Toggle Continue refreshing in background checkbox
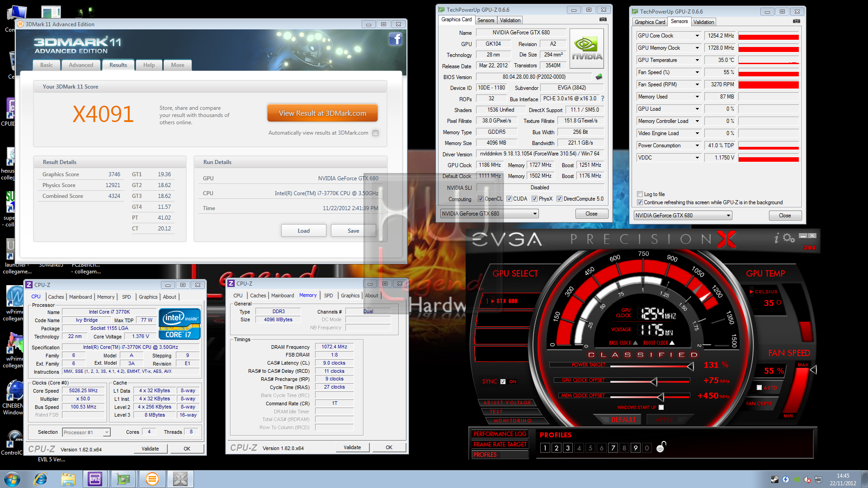The height and width of the screenshot is (488, 868). point(640,202)
